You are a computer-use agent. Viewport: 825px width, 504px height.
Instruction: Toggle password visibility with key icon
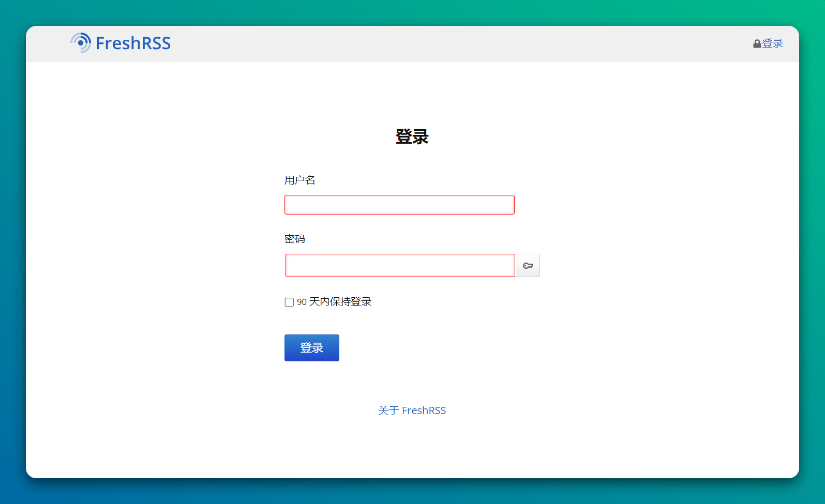click(x=528, y=265)
